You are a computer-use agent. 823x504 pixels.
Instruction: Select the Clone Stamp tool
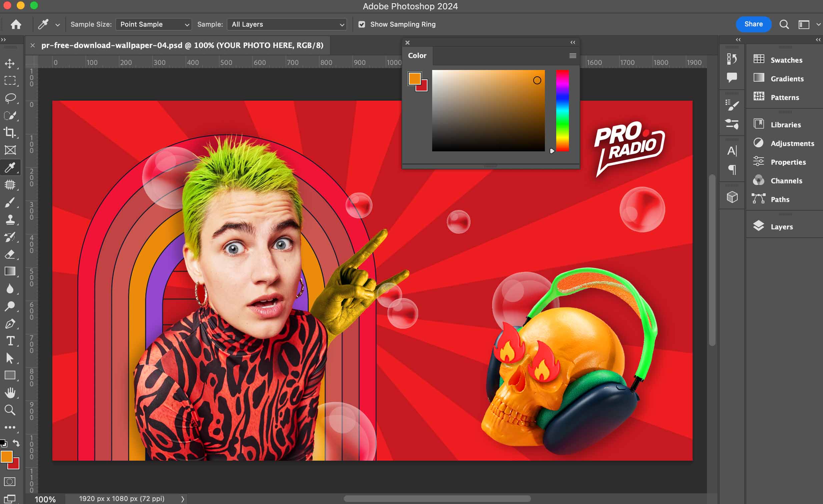click(10, 220)
